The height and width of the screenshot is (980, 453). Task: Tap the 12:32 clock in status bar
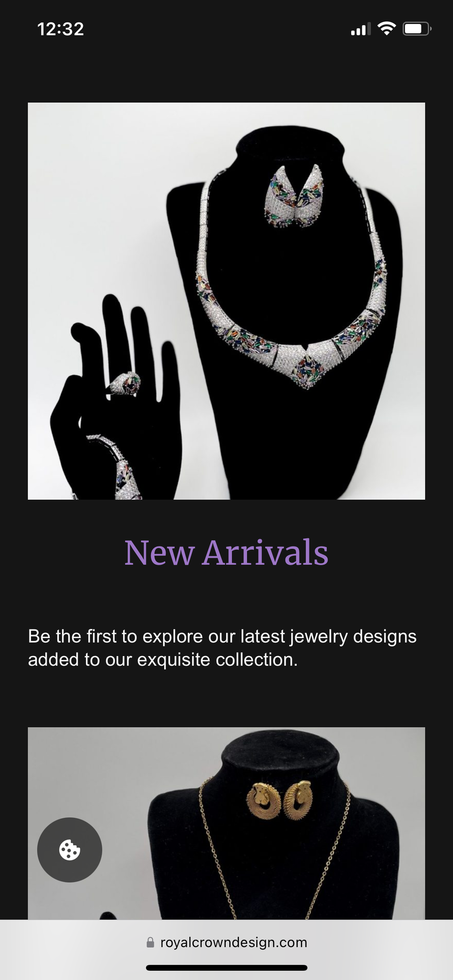point(61,29)
